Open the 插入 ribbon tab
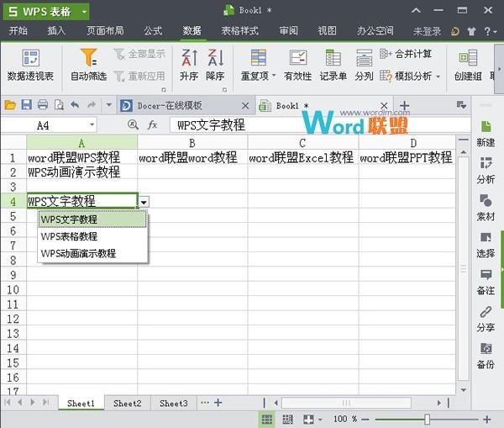The height and width of the screenshot is (428, 504). (56, 31)
